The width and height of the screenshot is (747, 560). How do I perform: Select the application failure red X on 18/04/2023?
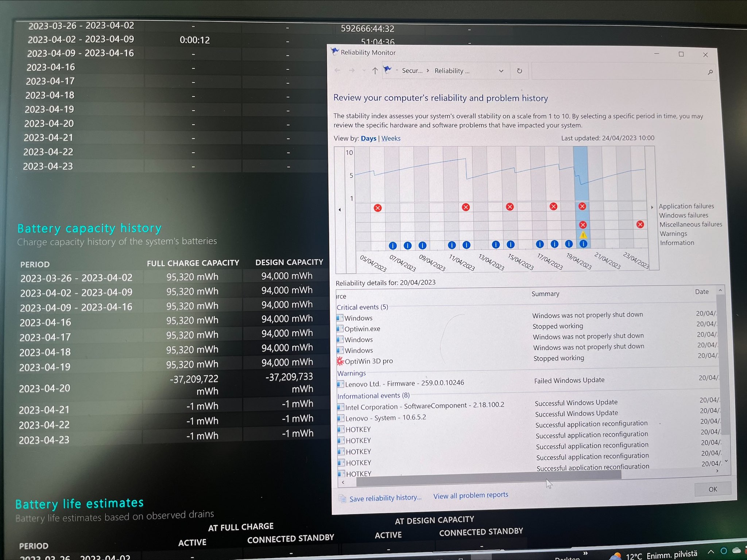[x=553, y=206]
